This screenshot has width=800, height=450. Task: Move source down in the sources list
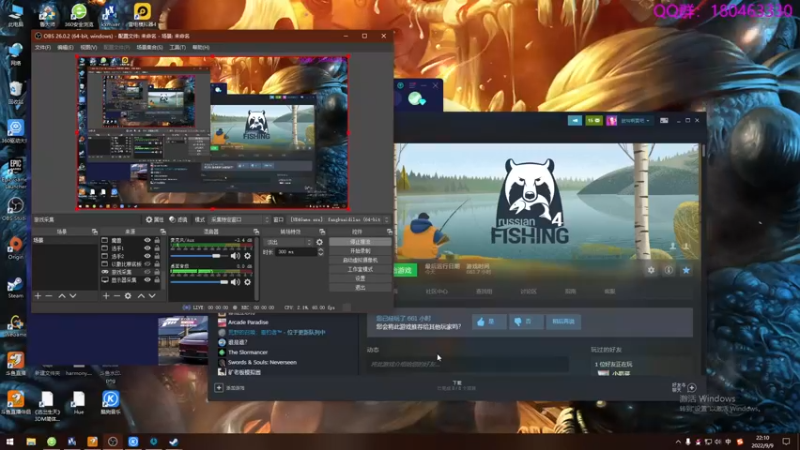click(152, 296)
